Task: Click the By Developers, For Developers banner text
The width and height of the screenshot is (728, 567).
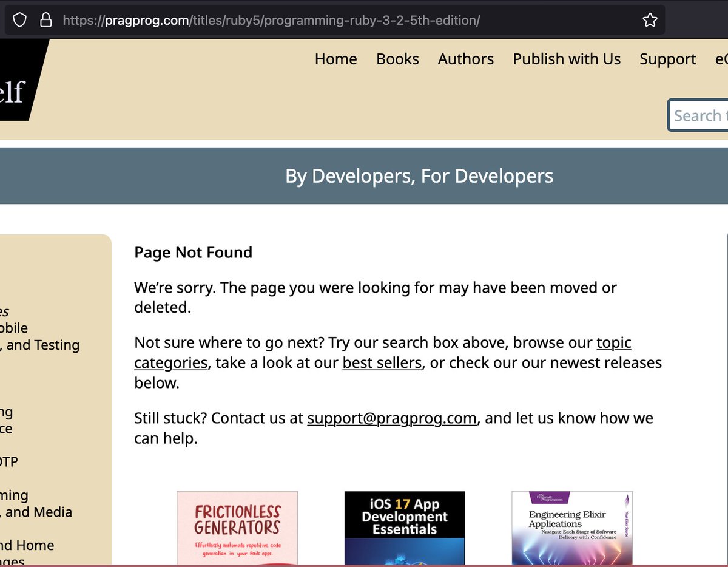Action: tap(419, 176)
